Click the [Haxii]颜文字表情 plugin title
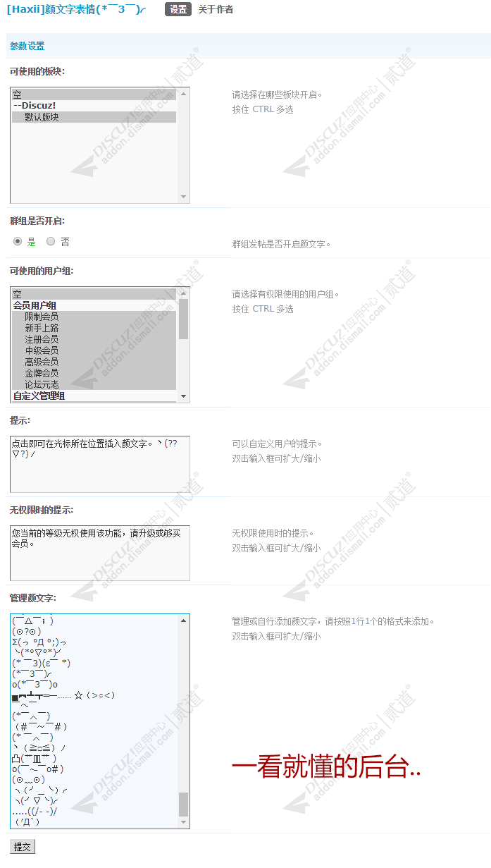This screenshot has width=491, height=868. (76, 9)
